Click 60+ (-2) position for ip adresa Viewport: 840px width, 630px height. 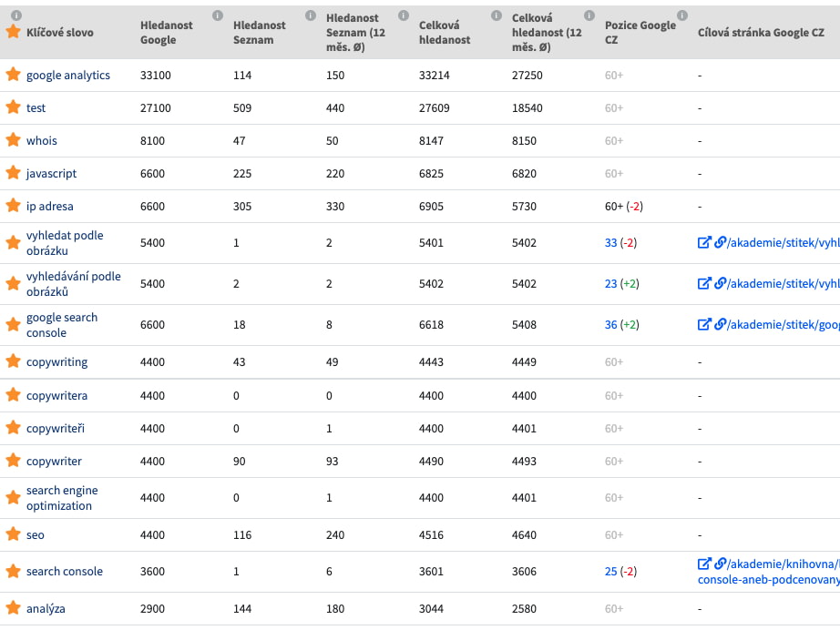point(623,206)
